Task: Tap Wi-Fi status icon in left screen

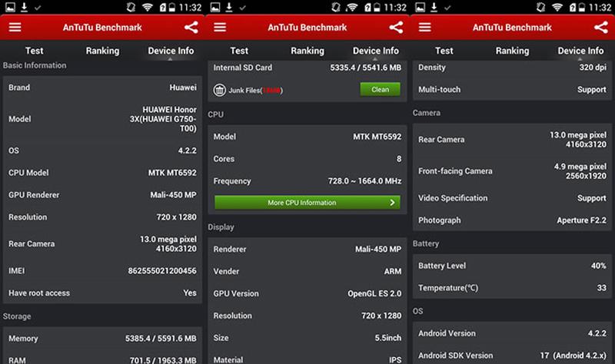Action: point(147,7)
